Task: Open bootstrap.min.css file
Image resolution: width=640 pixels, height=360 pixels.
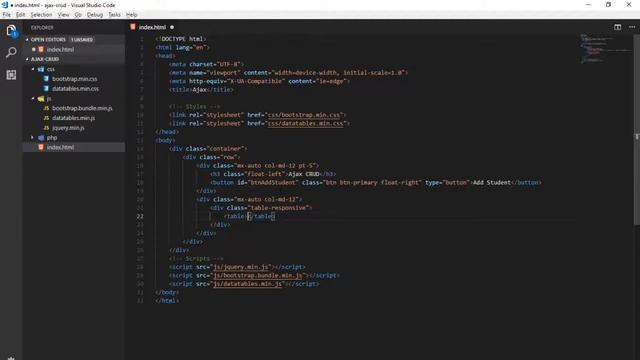Action: (74, 79)
